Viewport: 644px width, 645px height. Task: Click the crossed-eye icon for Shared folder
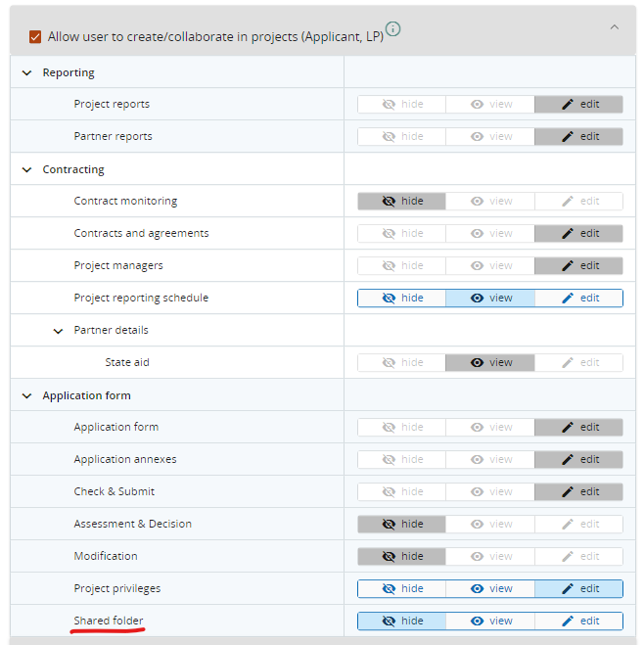389,622
